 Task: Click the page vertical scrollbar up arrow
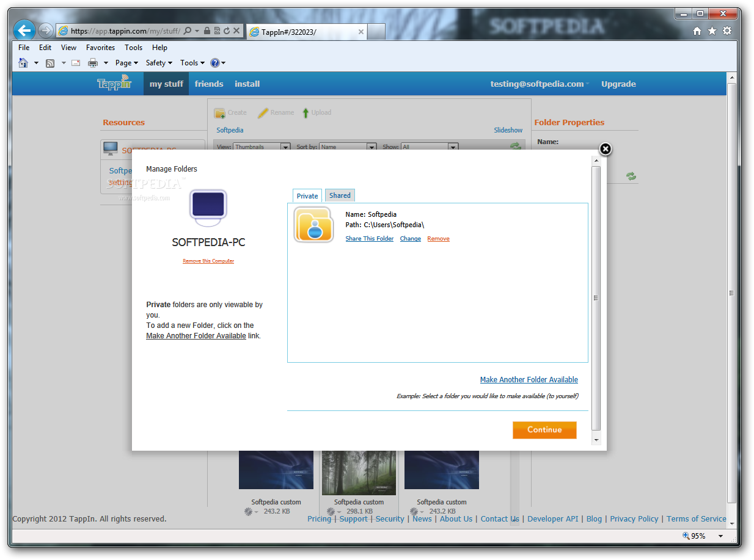[x=731, y=77]
